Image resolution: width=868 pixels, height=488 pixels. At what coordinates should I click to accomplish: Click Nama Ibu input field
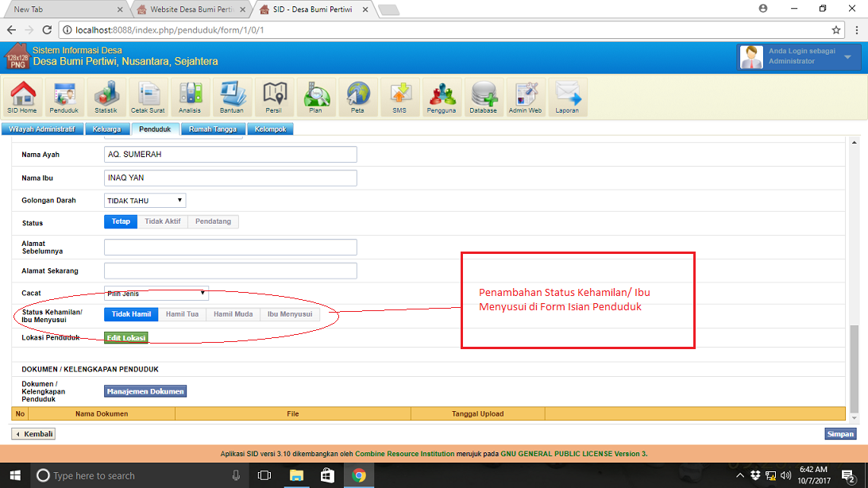(x=230, y=178)
